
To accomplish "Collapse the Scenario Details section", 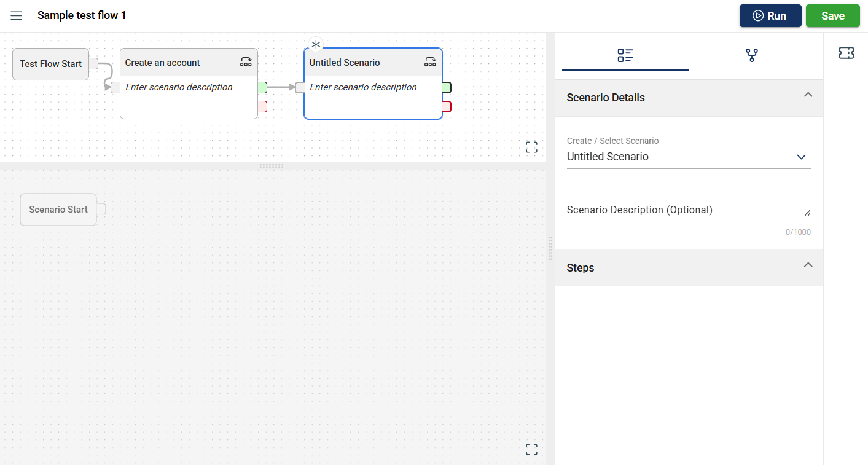I will coord(808,95).
